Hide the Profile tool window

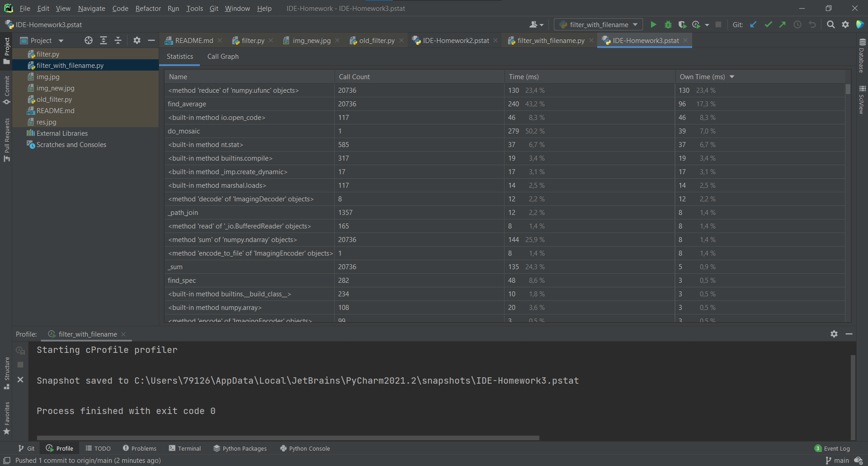(x=849, y=334)
